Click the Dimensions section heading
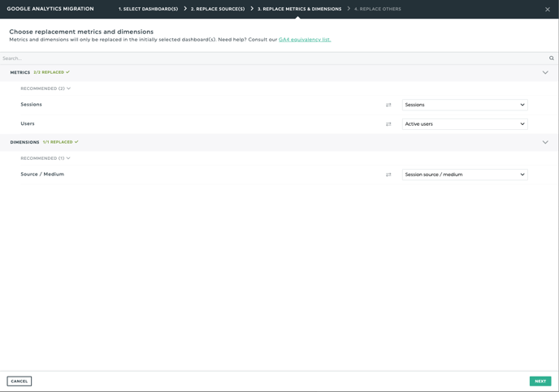Viewport: 559px width, 392px height. 24,142
